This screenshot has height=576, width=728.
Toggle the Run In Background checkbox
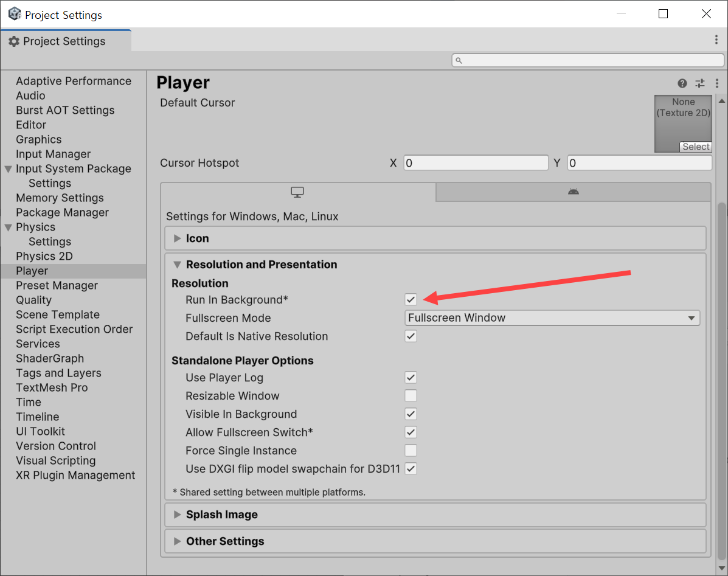(411, 300)
